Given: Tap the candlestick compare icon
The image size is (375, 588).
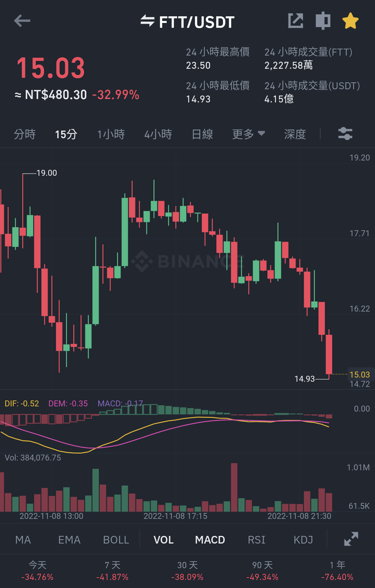Looking at the screenshot, I should 323,21.
